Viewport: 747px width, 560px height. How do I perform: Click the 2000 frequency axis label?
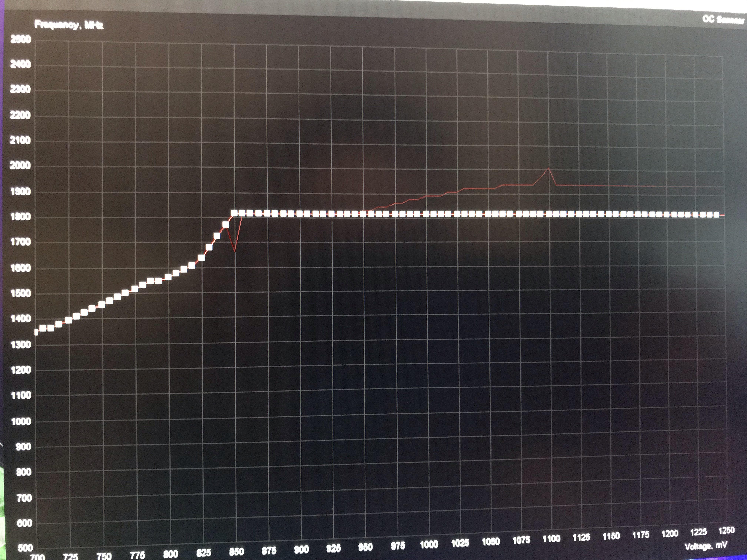pos(21,165)
